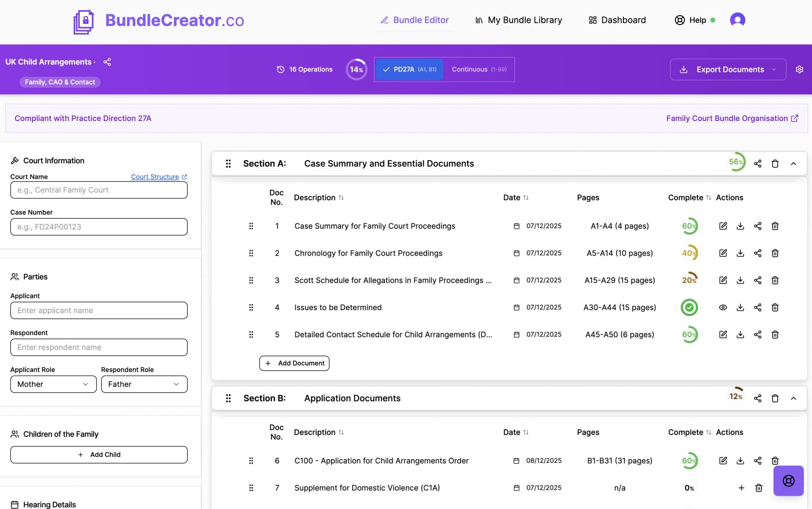Open the Family Court Bundle Organisation link
Screen dimensions: 812x509
pos(731,118)
